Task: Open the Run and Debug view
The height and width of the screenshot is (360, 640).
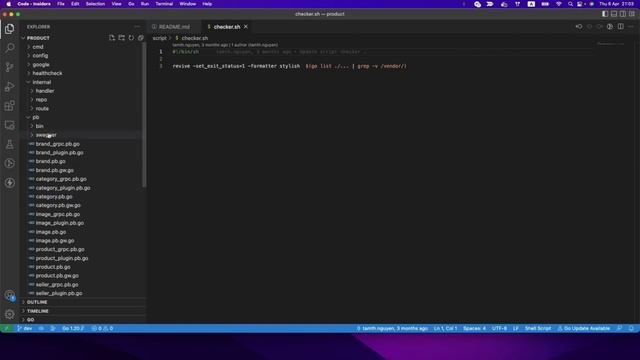Action: click(x=9, y=87)
